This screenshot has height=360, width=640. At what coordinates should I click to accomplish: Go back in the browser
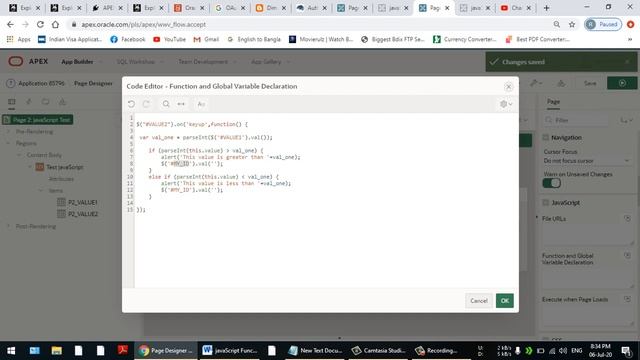(10, 24)
